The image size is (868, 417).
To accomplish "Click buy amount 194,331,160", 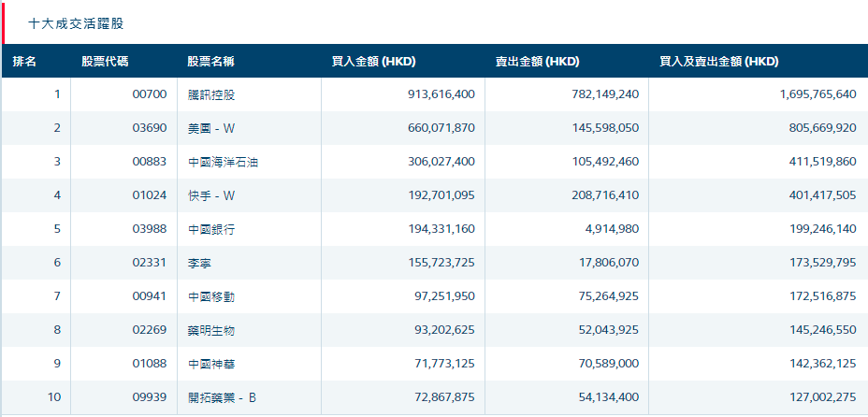I will [441, 229].
